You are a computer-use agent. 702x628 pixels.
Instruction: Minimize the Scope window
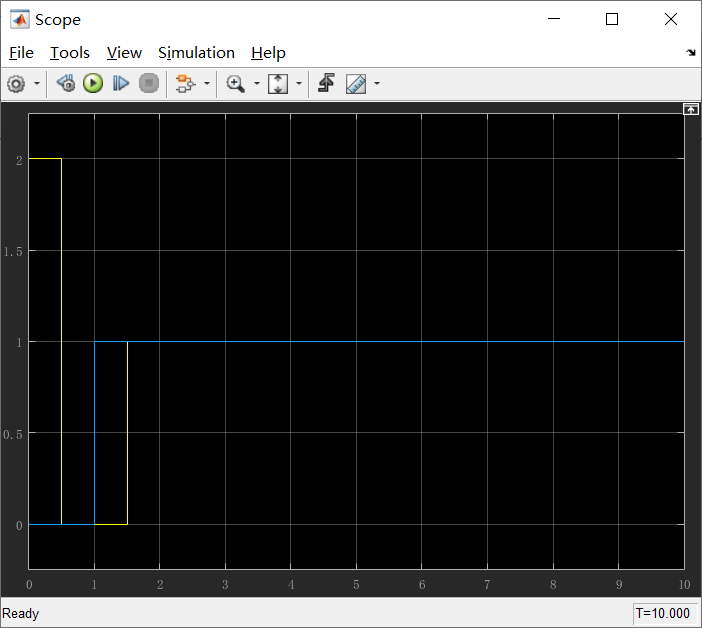tap(554, 19)
